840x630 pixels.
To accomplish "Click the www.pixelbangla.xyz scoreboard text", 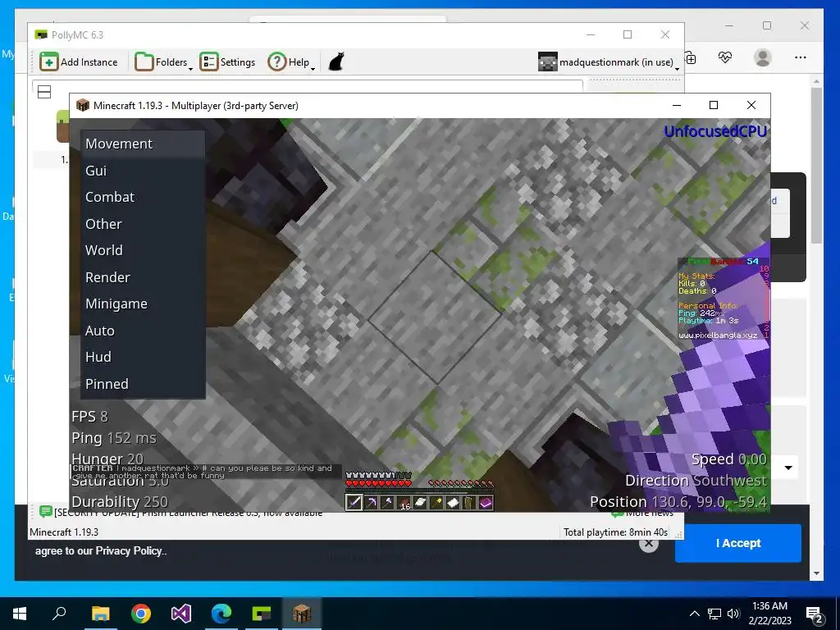I will [x=718, y=336].
